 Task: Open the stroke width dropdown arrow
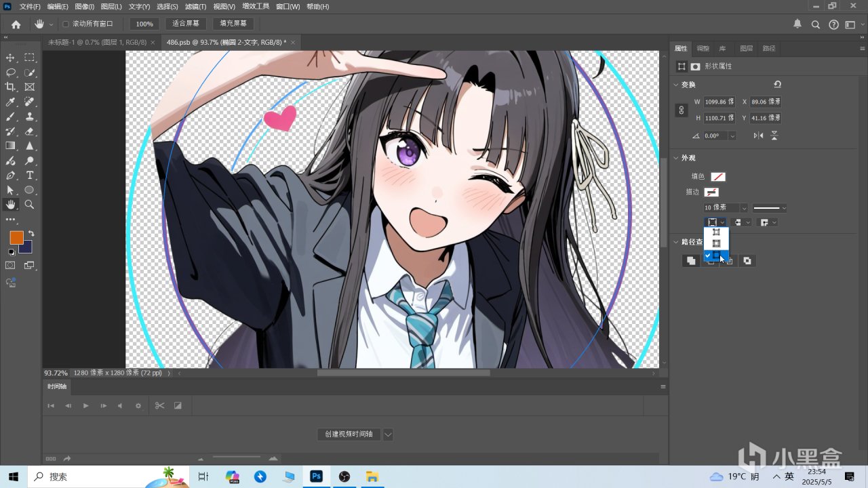(x=744, y=208)
